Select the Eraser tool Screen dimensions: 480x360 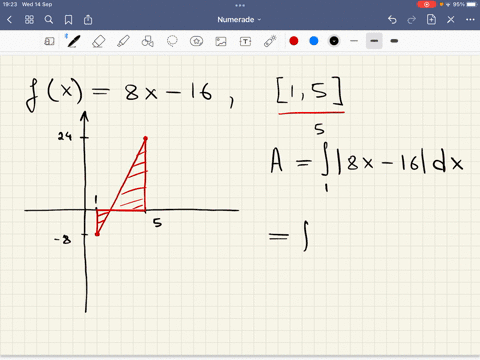pos(98,41)
